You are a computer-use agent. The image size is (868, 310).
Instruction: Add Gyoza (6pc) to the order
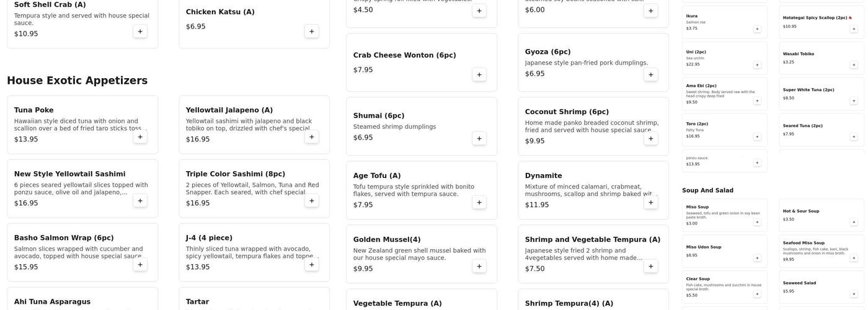pos(650,74)
